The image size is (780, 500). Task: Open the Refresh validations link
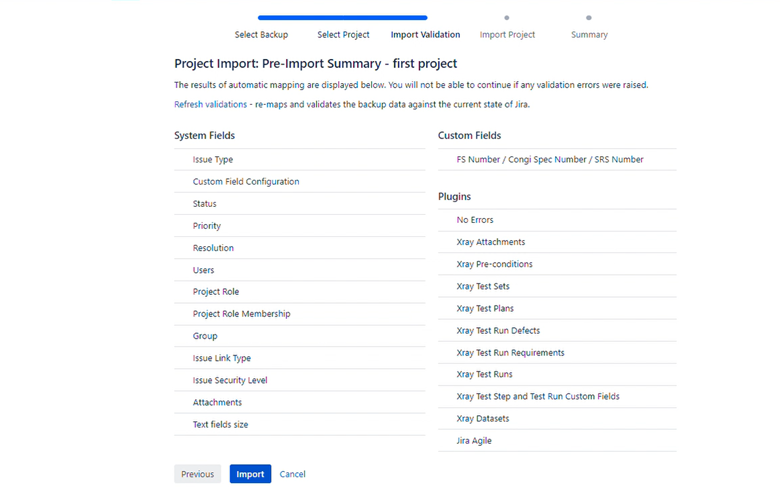[x=210, y=104]
